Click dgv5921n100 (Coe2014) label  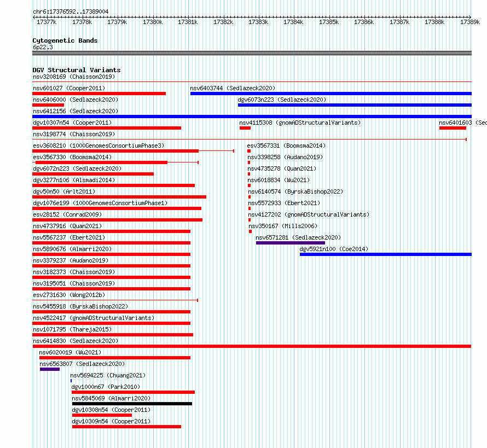point(334,249)
